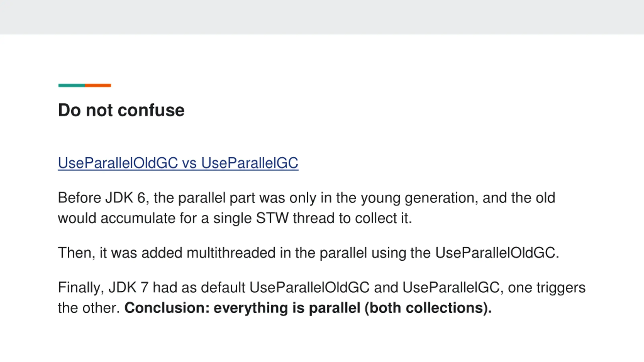
Task: Click "UseParallelOldGC." ending the "Then" sentence
Action: click(497, 253)
